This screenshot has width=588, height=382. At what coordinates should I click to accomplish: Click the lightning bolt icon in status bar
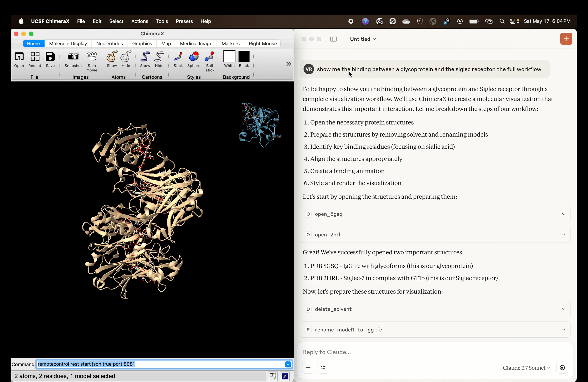(285, 376)
